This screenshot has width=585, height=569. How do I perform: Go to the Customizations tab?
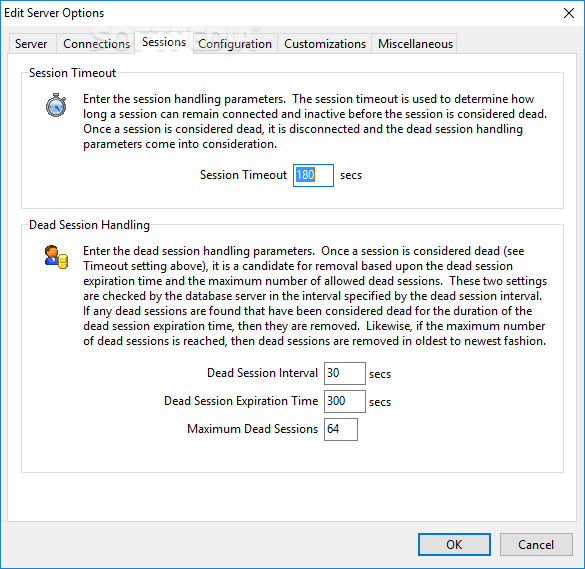325,44
